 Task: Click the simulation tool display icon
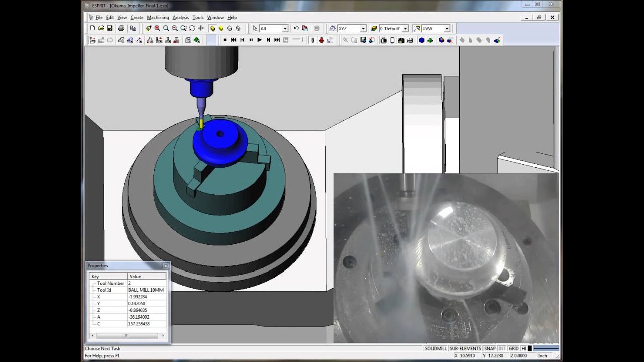312,40
